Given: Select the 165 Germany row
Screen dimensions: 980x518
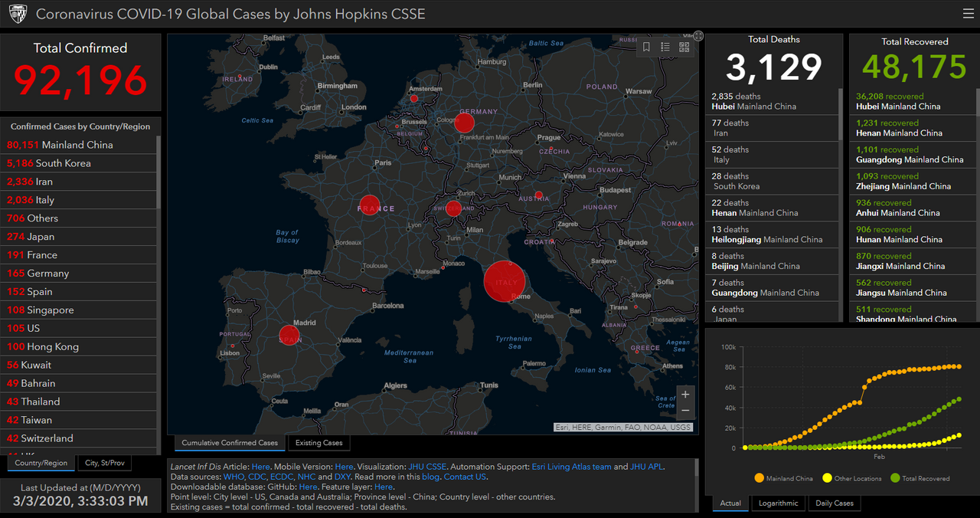Looking at the screenshot, I should 80,274.
